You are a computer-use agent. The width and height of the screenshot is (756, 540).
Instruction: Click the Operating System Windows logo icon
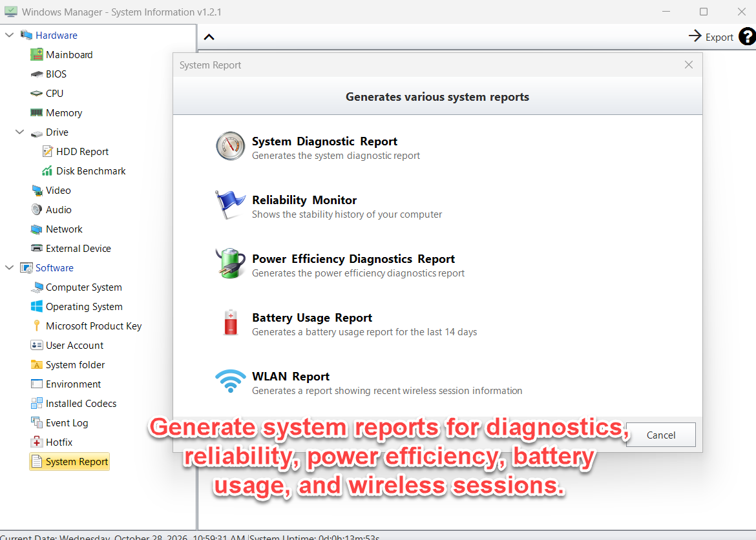(37, 307)
